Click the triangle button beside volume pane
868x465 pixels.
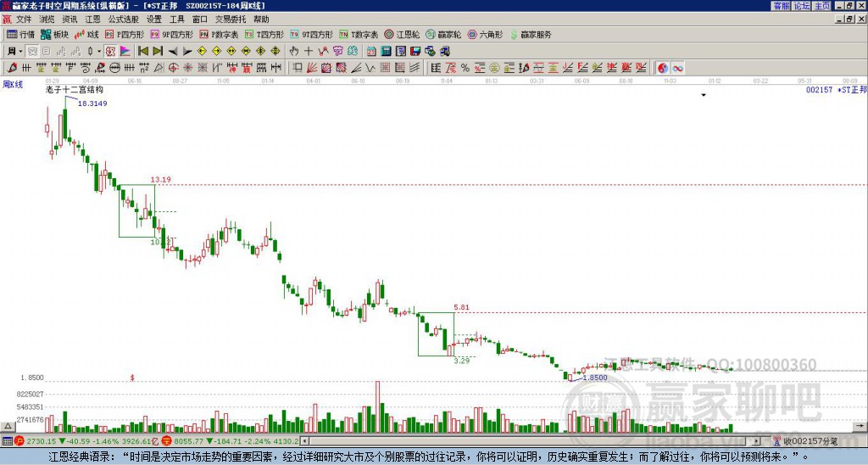tap(8, 426)
